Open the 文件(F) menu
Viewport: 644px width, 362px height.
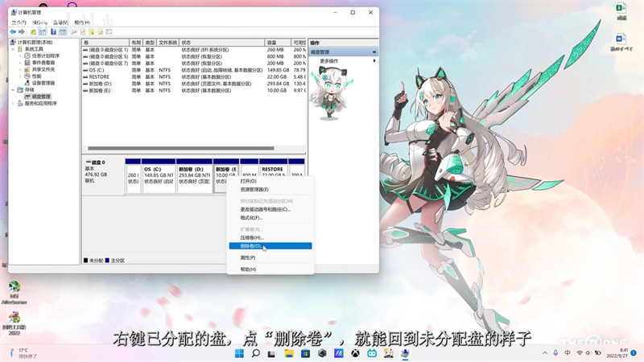19,23
